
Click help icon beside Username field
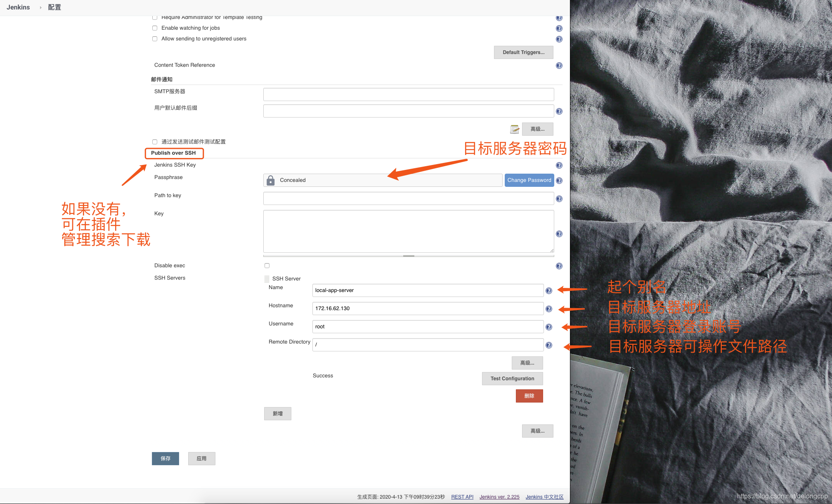coord(548,327)
